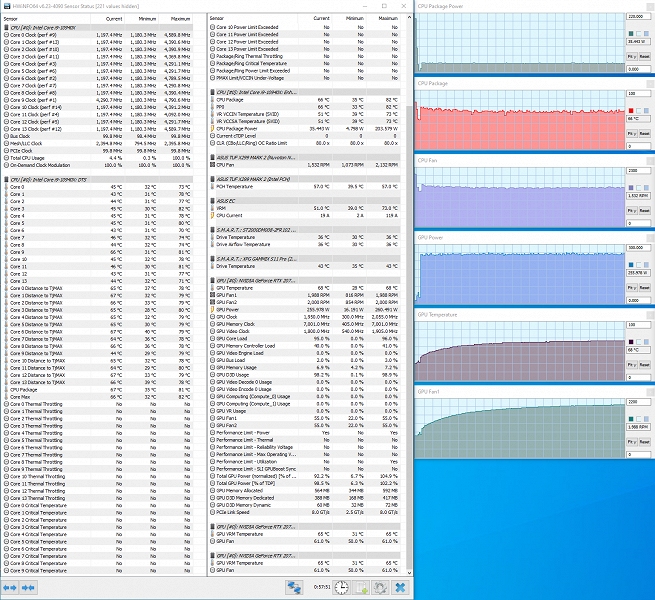Click the logging file icon with green plus
The width and height of the screenshot is (655, 600).
point(360,587)
